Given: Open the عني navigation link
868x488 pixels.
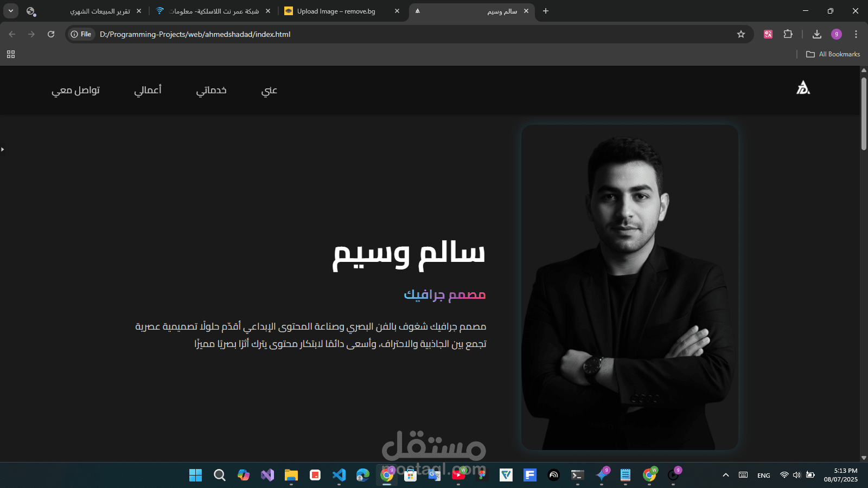Looking at the screenshot, I should pos(269,90).
